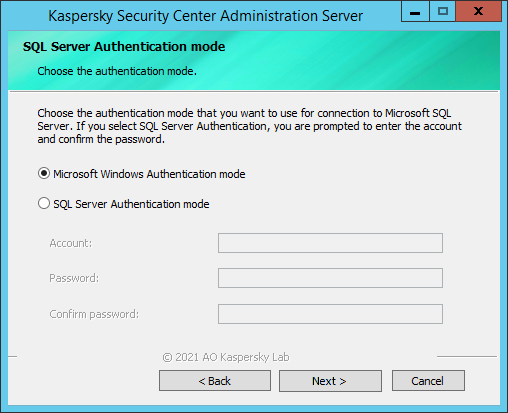Click the window title 'Kaspersky Security Center Administration Server'
508x413 pixels.
(x=206, y=16)
